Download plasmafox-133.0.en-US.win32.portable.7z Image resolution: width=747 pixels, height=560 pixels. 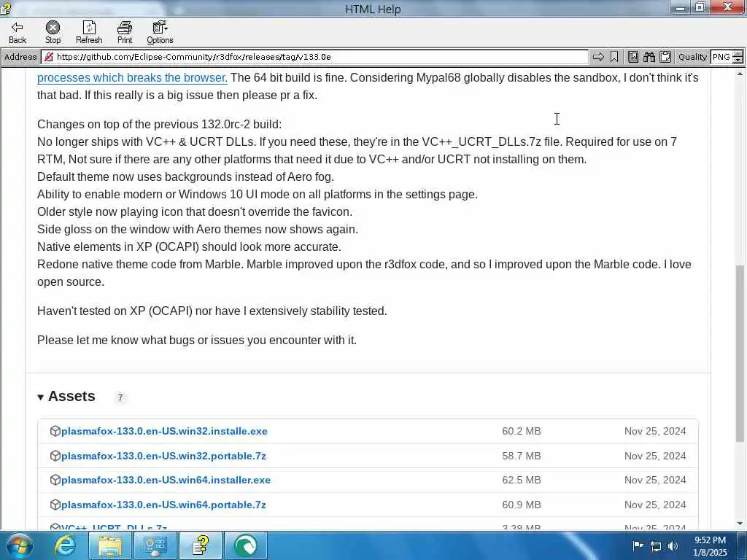click(163, 456)
